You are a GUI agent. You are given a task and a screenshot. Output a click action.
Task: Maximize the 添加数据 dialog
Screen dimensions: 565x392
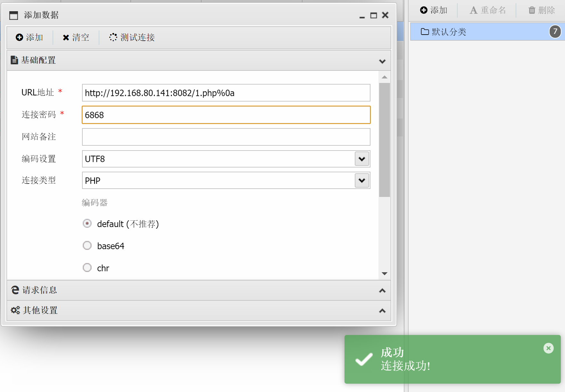374,15
